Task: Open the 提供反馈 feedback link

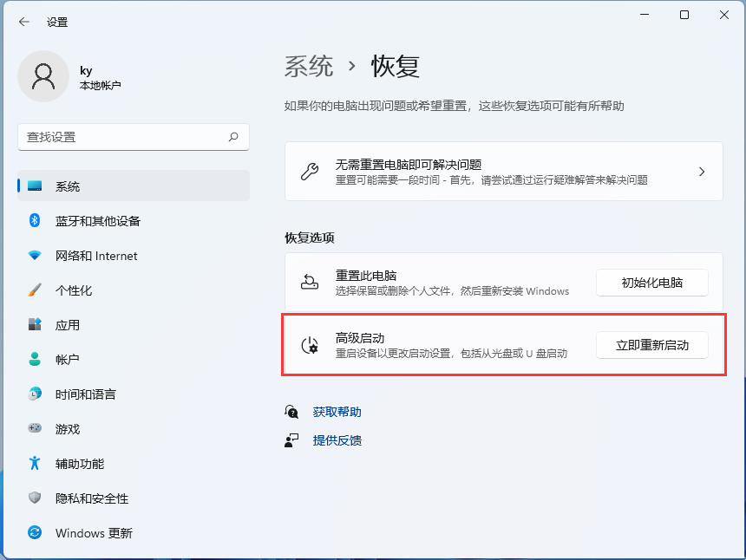Action: tap(337, 441)
